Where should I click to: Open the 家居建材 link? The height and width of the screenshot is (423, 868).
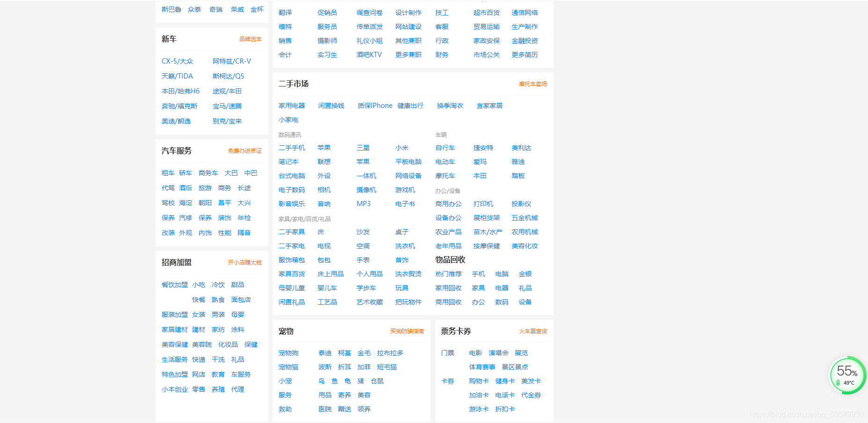click(x=175, y=330)
